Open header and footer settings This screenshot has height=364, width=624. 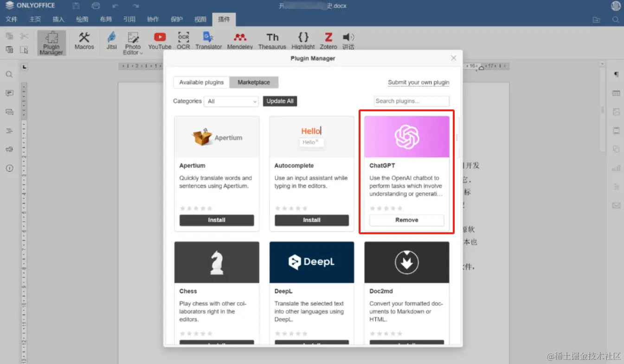click(617, 131)
